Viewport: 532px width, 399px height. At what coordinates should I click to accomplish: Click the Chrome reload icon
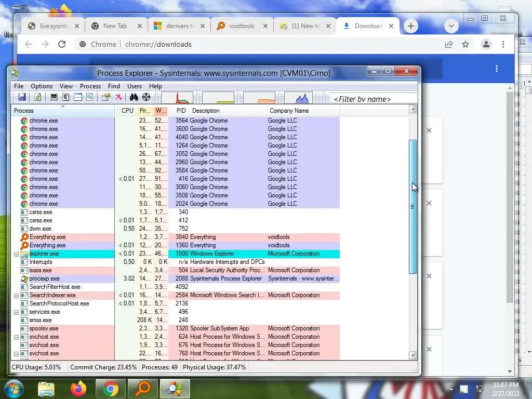coord(62,44)
